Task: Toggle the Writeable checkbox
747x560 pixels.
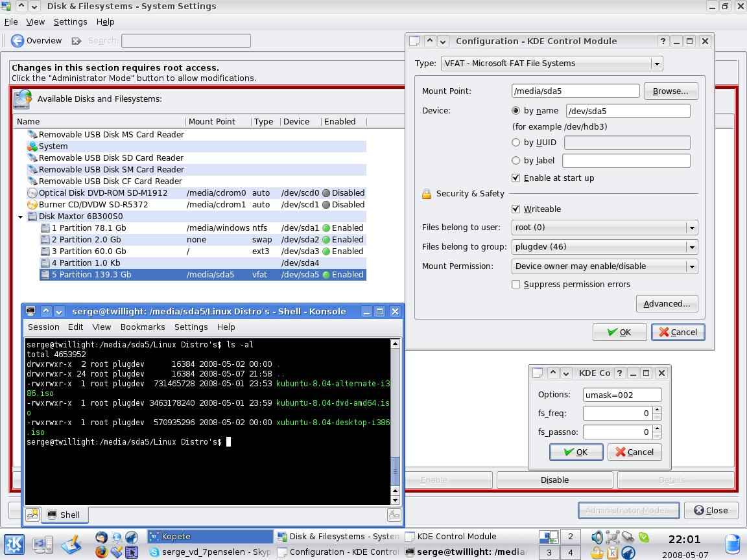Action: click(516, 209)
